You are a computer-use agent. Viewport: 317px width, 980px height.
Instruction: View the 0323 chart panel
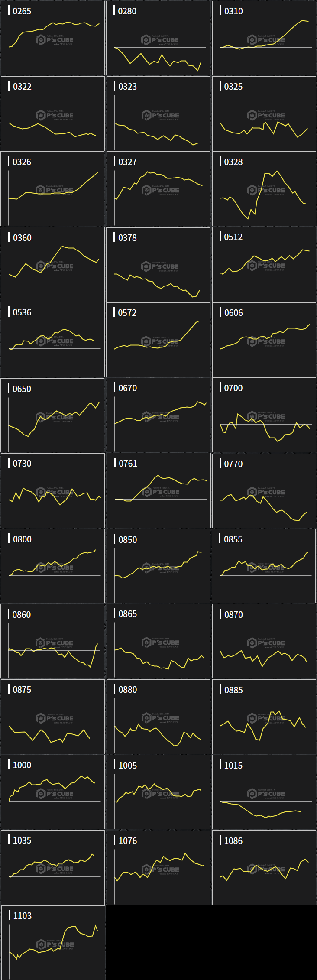[x=158, y=114]
